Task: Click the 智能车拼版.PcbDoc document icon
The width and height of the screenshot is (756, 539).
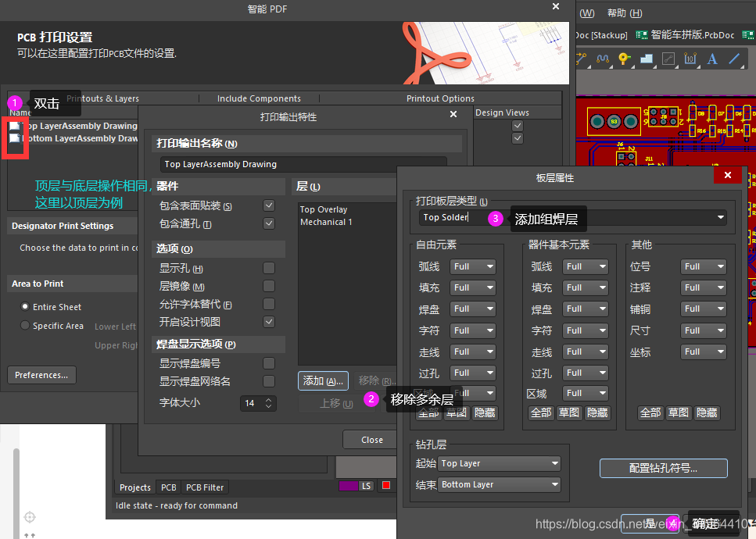Action: coord(641,34)
